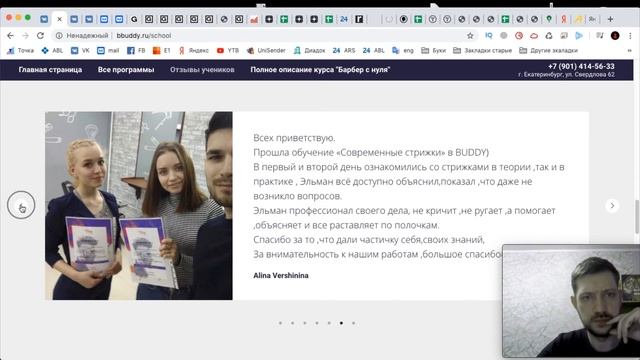
Task: Click the page vertical scrollbar thumb
Action: coord(637,216)
